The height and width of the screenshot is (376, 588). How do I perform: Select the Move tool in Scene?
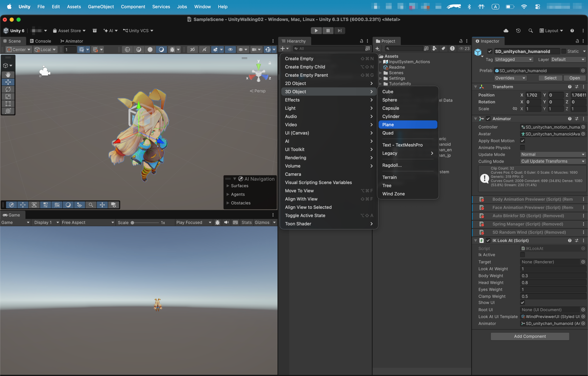pos(8,82)
